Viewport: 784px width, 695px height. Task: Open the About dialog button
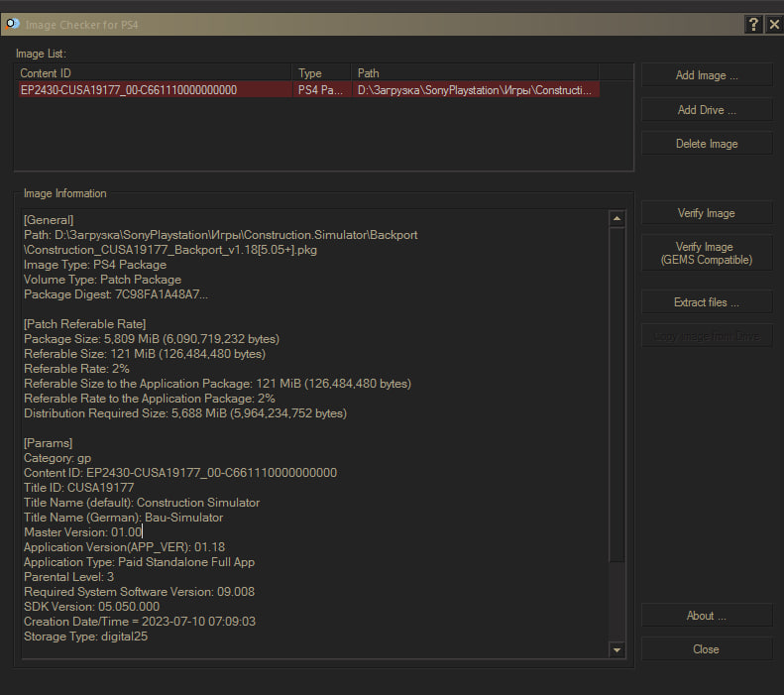click(707, 616)
